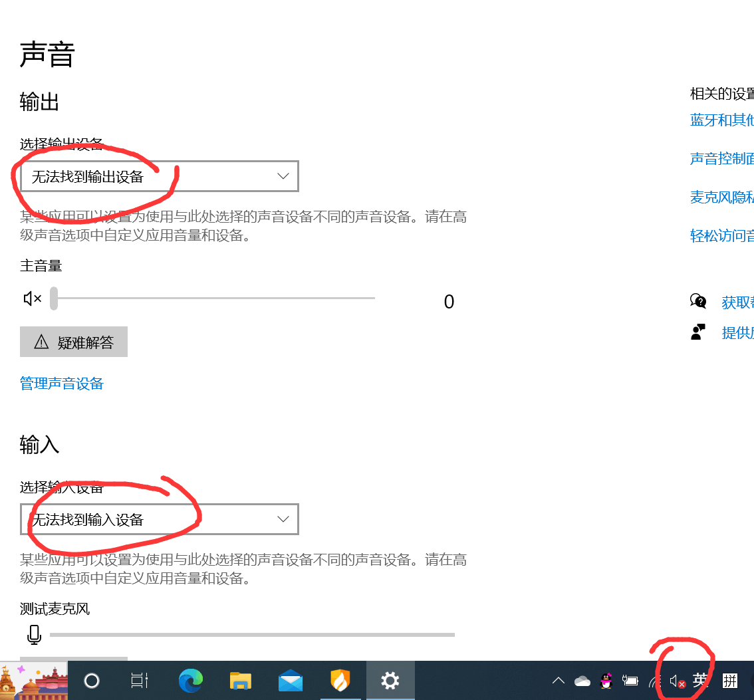Click the master volume value 0
The image size is (754, 700).
click(449, 302)
